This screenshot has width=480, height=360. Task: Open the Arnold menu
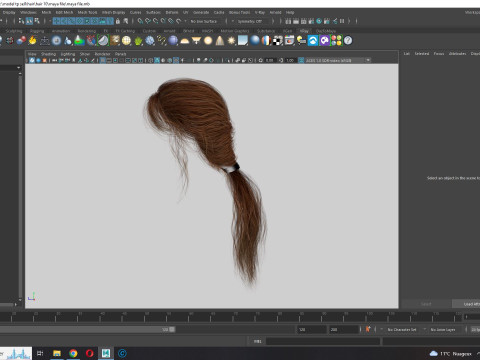(x=275, y=12)
